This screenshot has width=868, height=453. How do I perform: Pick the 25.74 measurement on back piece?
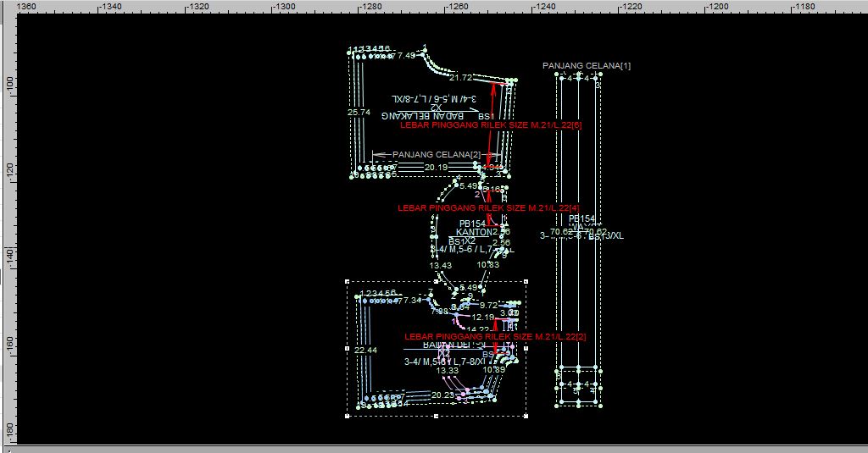point(359,112)
